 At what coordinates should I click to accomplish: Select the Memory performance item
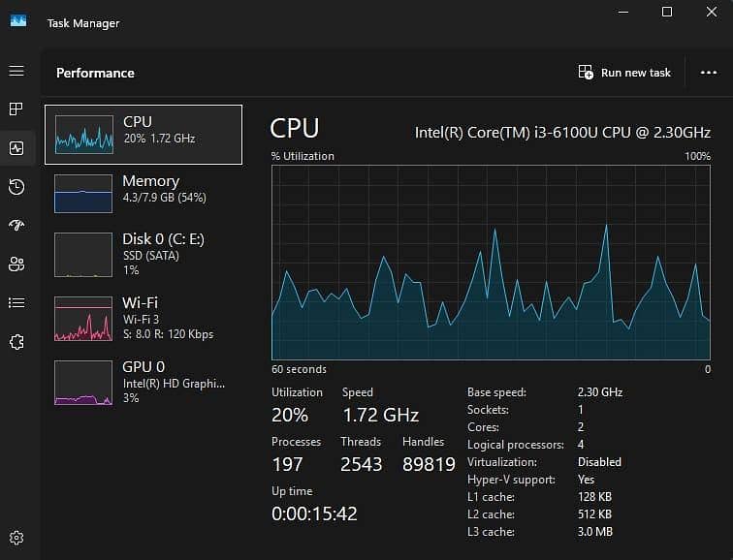[143, 193]
